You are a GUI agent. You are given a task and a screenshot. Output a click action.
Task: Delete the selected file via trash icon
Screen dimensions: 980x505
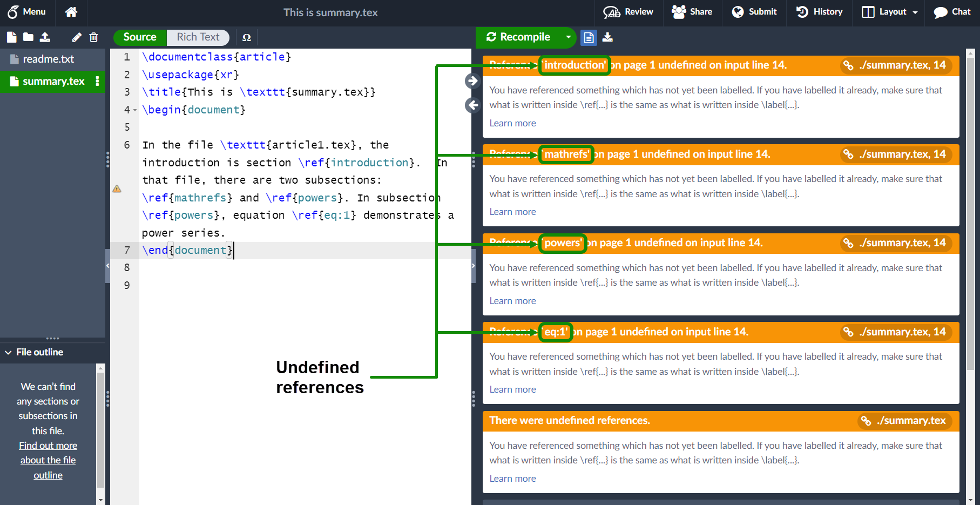click(94, 37)
